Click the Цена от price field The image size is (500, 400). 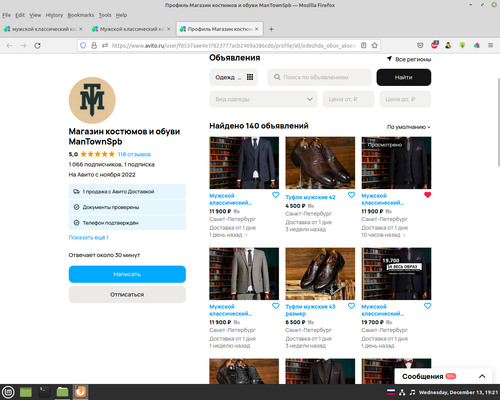[348, 99]
